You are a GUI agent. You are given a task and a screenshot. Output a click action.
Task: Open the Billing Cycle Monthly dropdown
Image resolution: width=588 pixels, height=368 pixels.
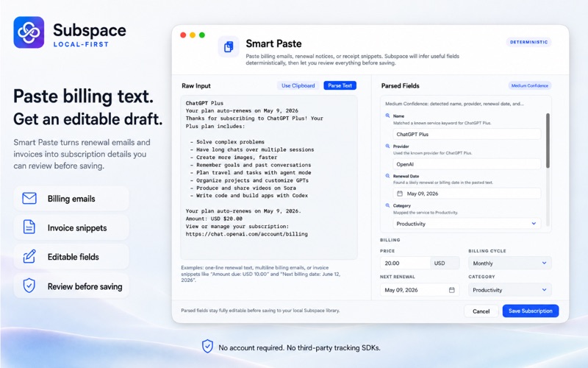pos(509,263)
